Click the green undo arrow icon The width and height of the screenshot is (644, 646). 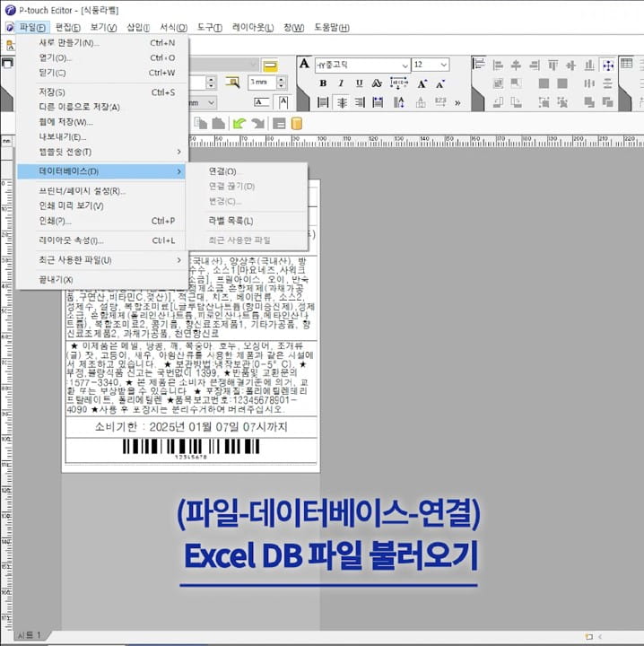pos(239,123)
